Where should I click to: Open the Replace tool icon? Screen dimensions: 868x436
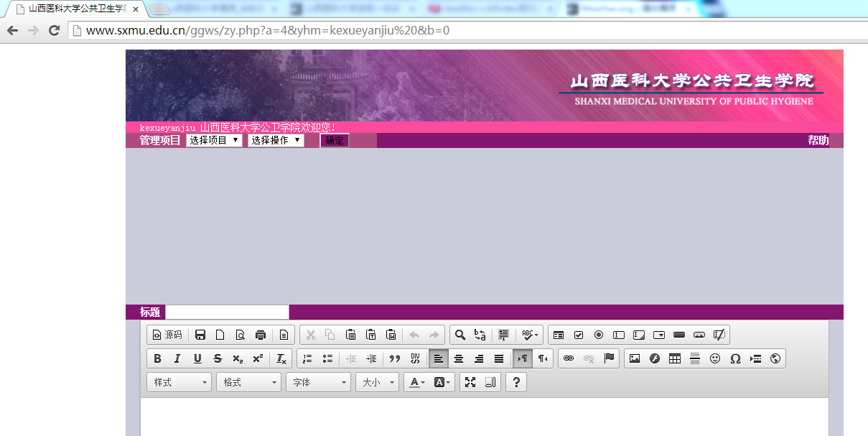[x=480, y=335]
